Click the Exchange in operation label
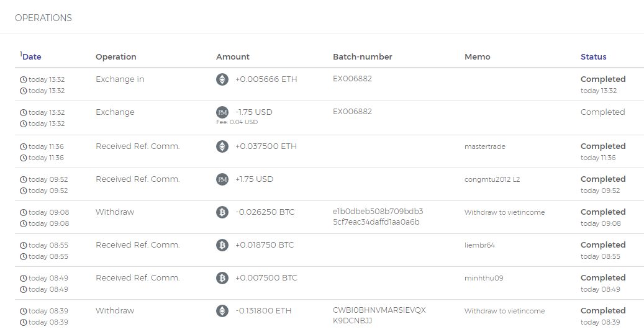This screenshot has width=644, height=332. [120, 79]
